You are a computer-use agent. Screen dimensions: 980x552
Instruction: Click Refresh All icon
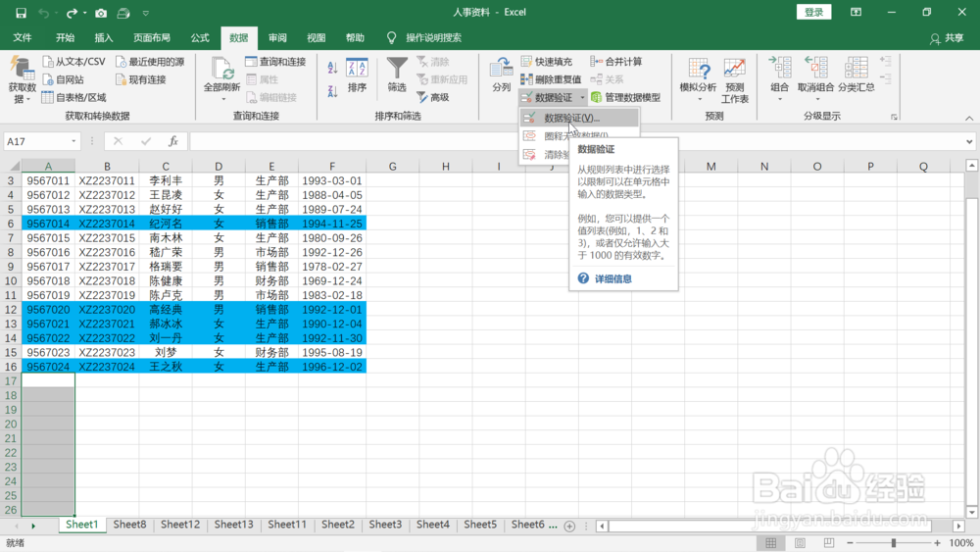pyautogui.click(x=221, y=68)
